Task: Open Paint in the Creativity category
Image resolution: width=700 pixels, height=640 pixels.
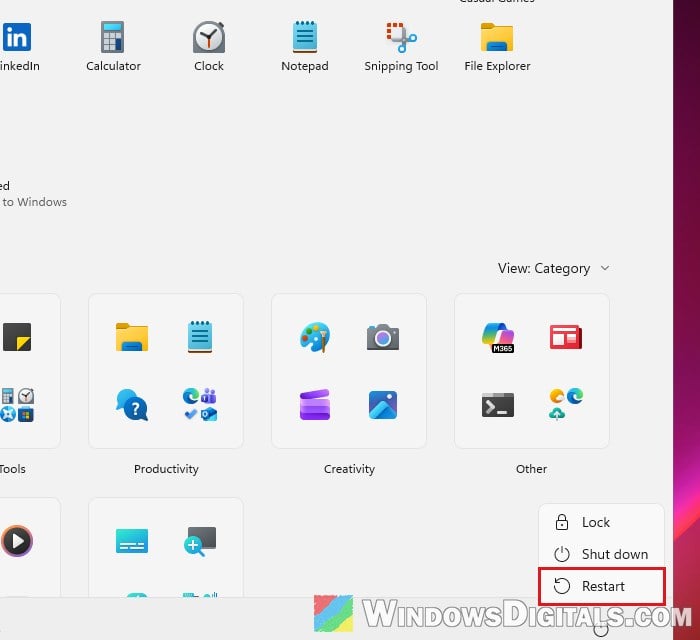Action: pyautogui.click(x=315, y=337)
